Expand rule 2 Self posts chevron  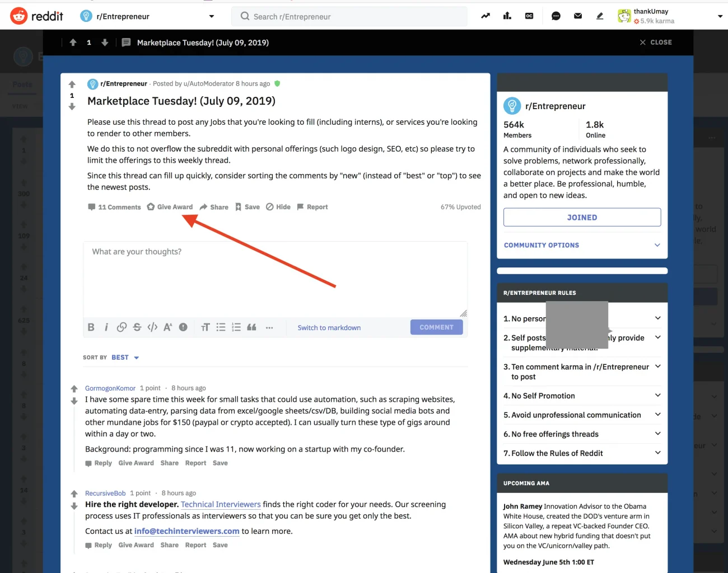click(658, 337)
